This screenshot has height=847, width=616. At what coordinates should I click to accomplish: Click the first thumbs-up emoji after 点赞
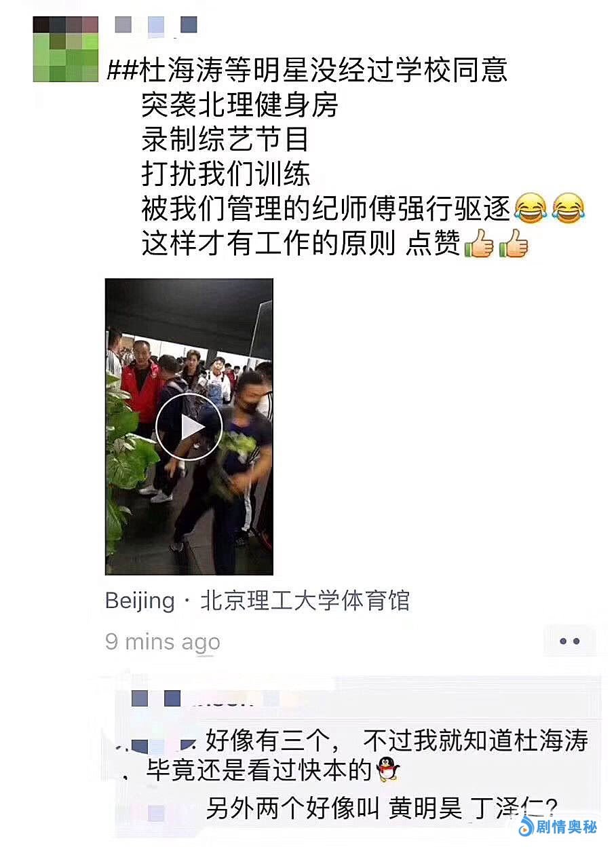click(478, 243)
